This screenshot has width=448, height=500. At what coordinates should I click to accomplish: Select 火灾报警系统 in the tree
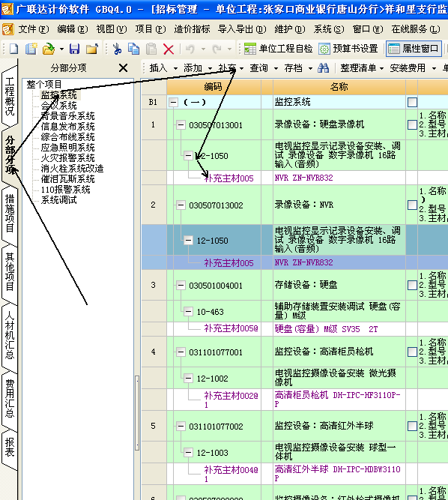tap(67, 158)
